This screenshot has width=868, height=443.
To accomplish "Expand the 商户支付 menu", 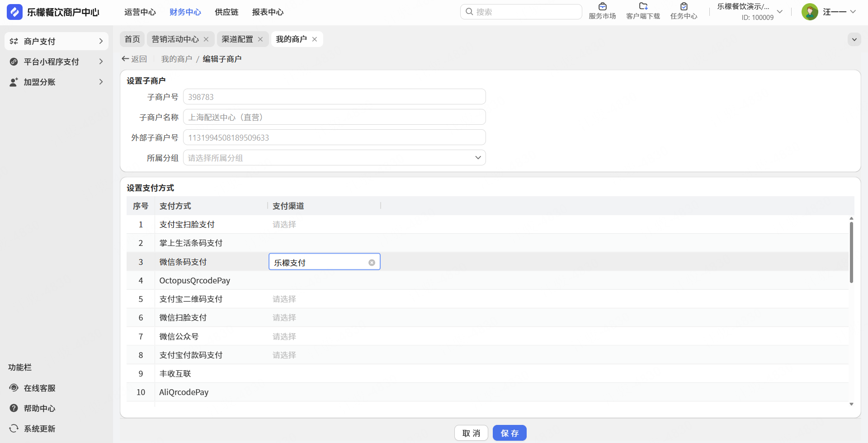I will tap(101, 41).
